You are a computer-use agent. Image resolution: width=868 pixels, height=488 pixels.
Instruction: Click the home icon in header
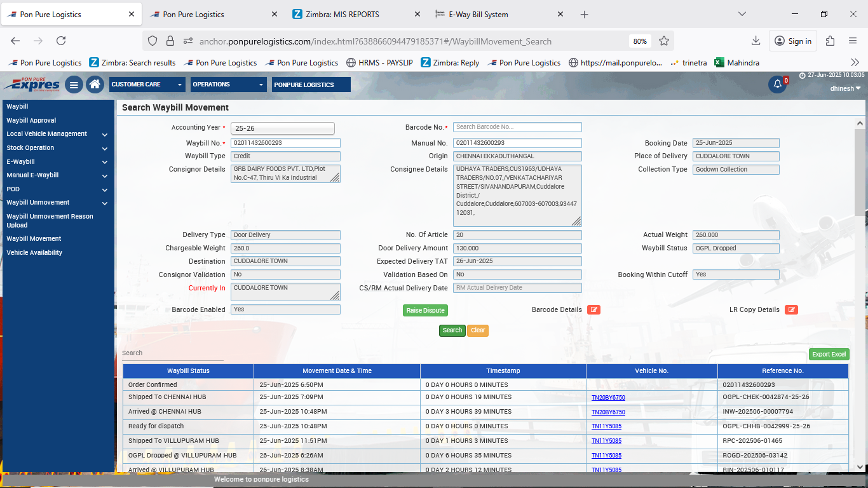coord(95,85)
